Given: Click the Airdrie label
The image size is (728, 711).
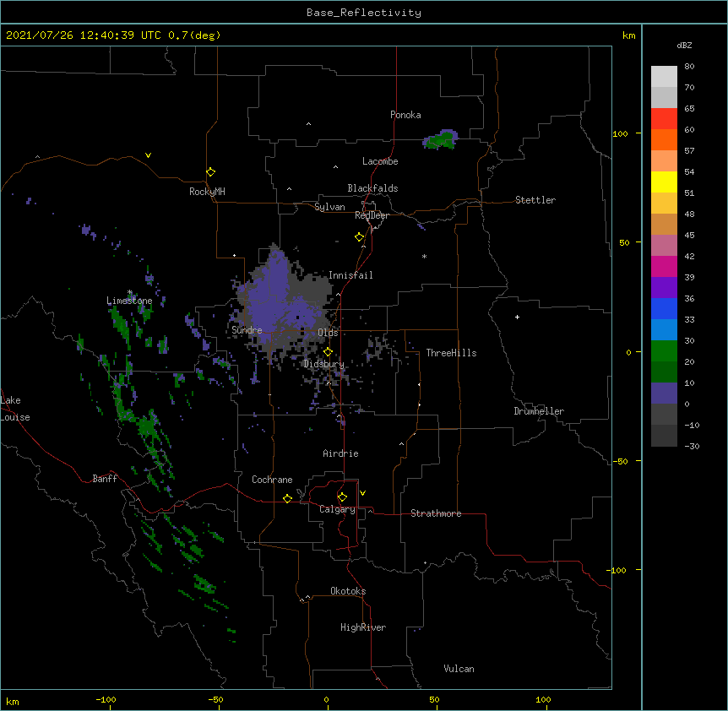Looking at the screenshot, I should tap(341, 453).
